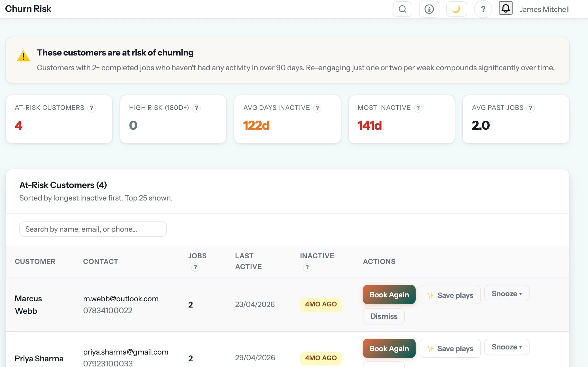Viewport: 588px width, 367px height.
Task: Click Save plays for Priya Sharma
Action: click(450, 348)
